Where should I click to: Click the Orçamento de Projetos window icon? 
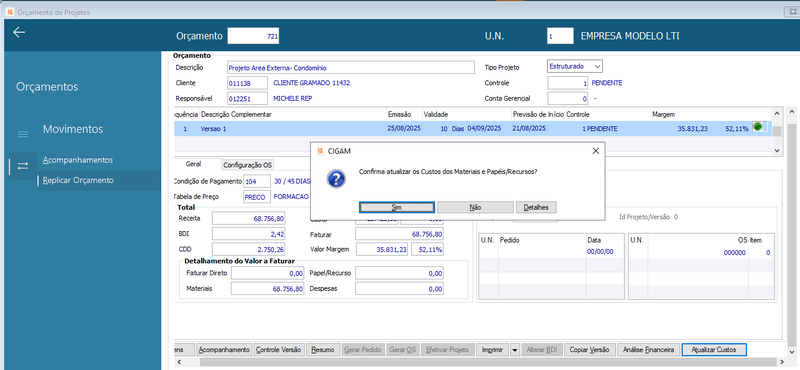10,12
